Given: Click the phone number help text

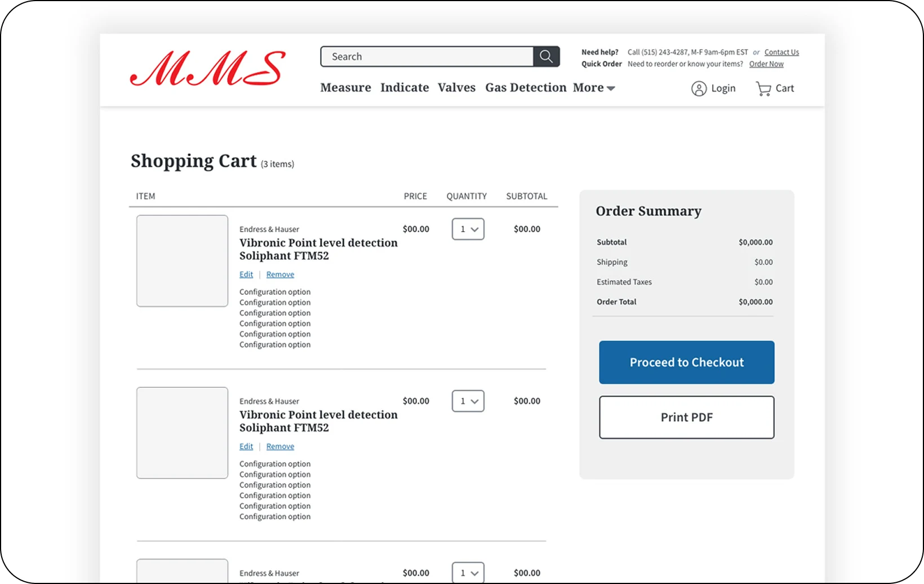Looking at the screenshot, I should 687,52.
